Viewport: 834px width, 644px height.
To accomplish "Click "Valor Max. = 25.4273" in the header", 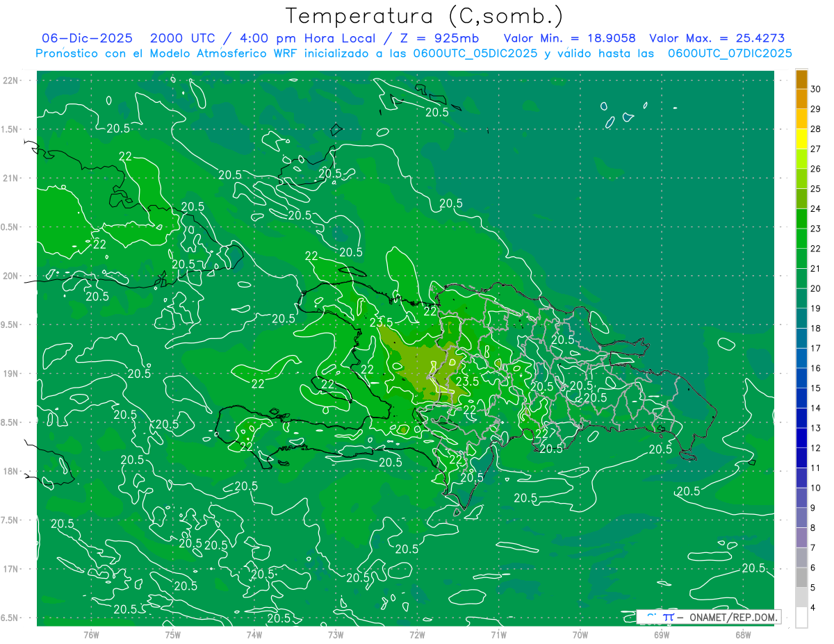I will 717,38.
